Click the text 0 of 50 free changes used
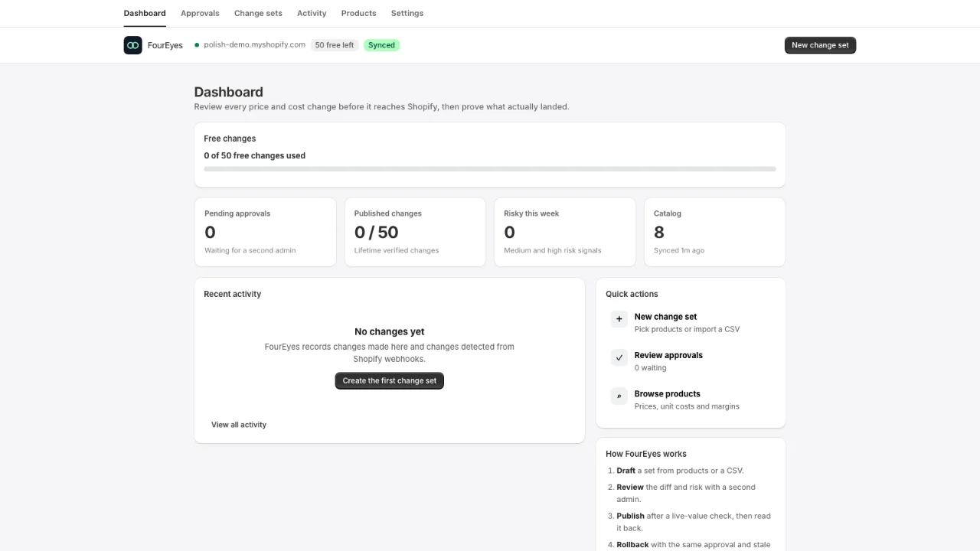The image size is (980, 551). tap(254, 155)
